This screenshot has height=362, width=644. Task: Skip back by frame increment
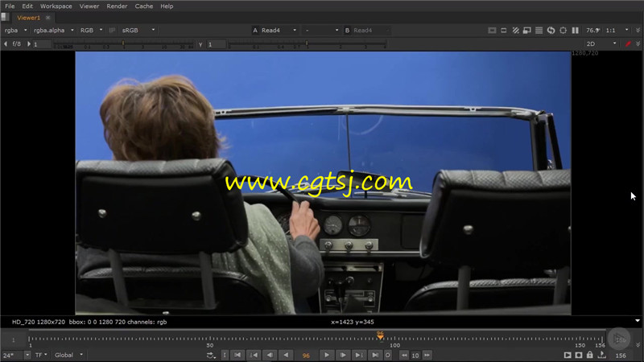[x=404, y=356]
